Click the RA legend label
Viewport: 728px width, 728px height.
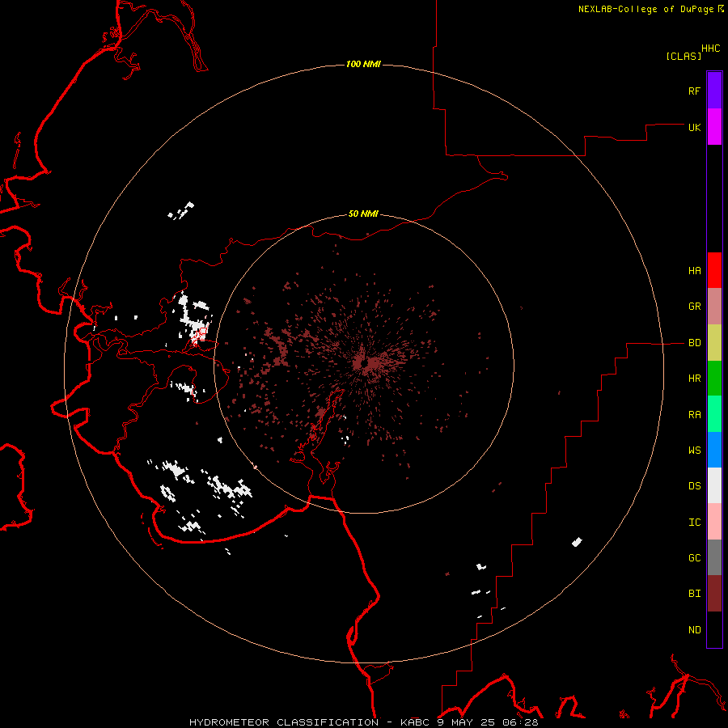coord(694,415)
